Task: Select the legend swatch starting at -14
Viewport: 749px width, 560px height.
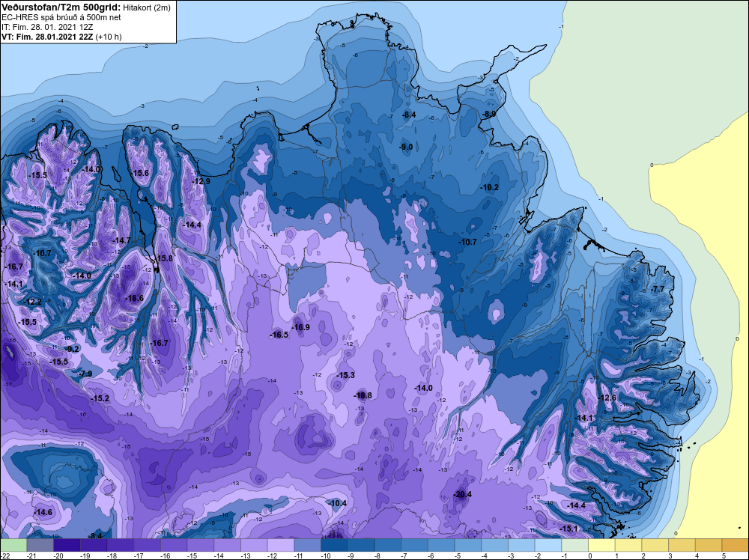Action: [x=228, y=545]
